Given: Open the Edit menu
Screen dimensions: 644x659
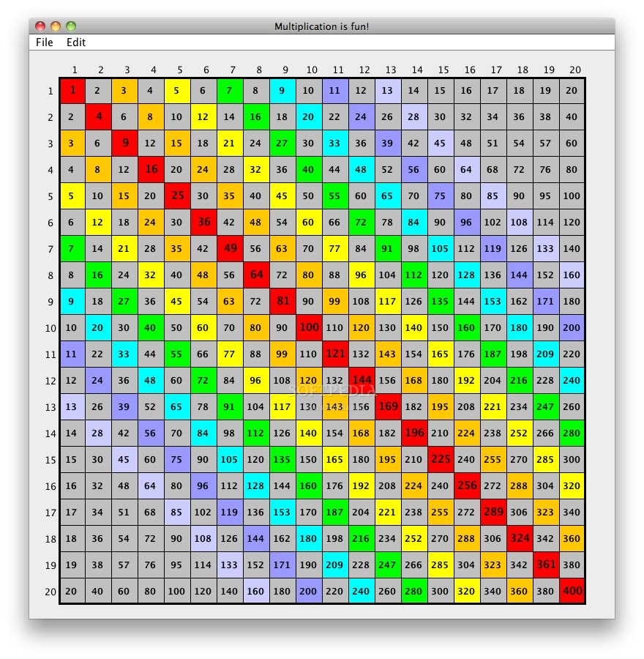Looking at the screenshot, I should pos(76,42).
